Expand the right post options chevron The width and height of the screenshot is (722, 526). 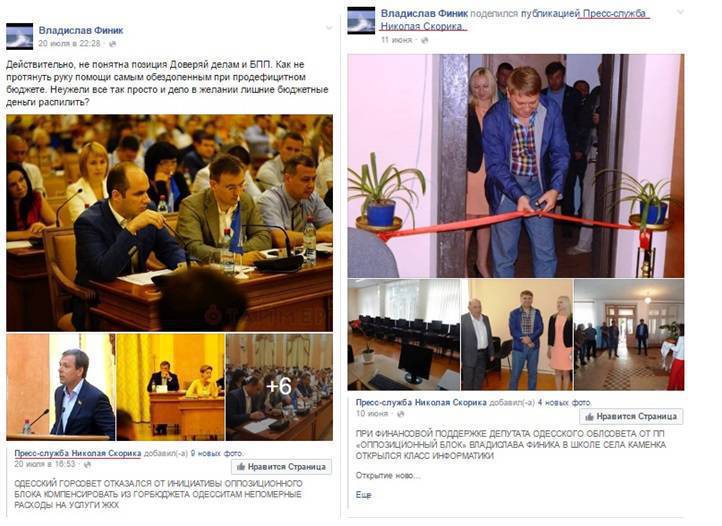[681, 12]
